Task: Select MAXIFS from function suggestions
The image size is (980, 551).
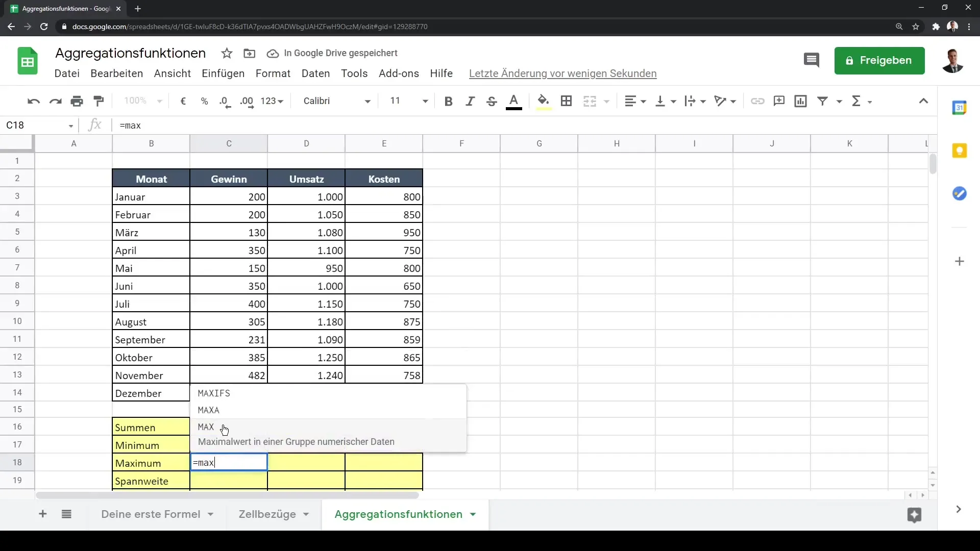Action: tap(328, 393)
